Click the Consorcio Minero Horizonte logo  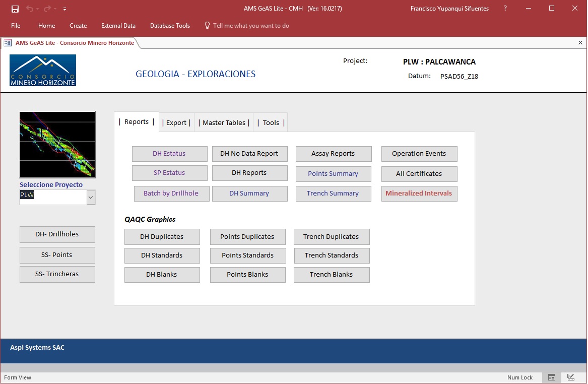(43, 71)
